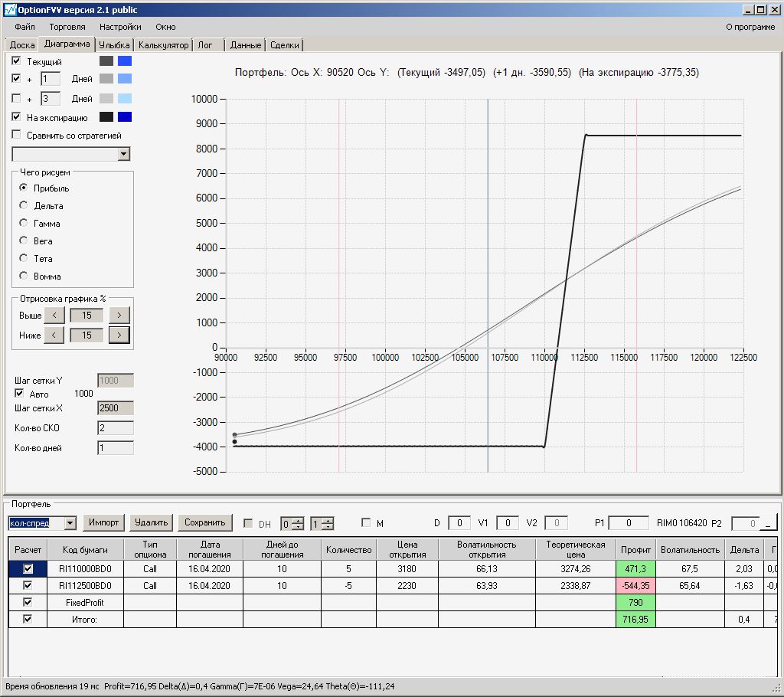This screenshot has width=784, height=697.
Task: Uncheck the RI112500BD0 row checkbox
Action: pos(28,585)
